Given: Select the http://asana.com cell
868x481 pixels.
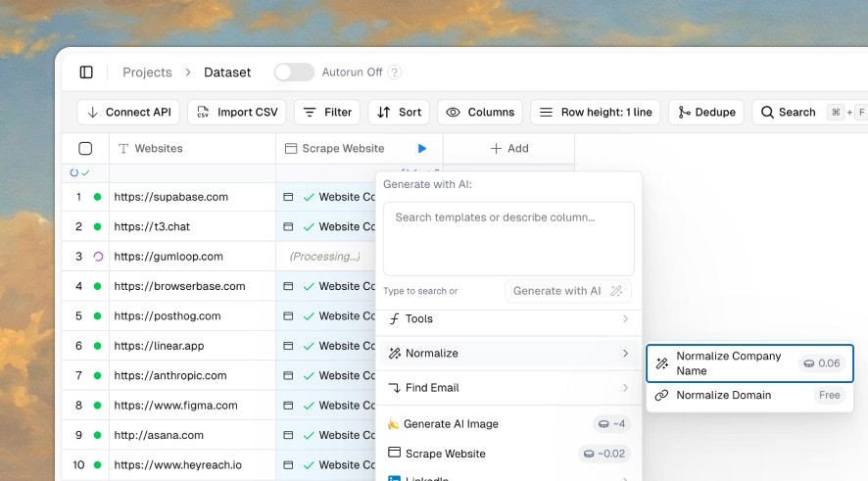Looking at the screenshot, I should coord(192,435).
